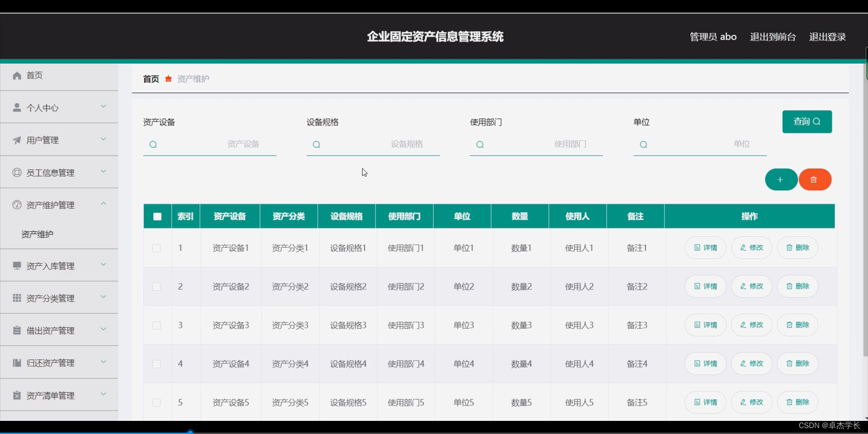Click the magnifier icon in 资产设备 field
The width and height of the screenshot is (868, 434).
coord(153,145)
